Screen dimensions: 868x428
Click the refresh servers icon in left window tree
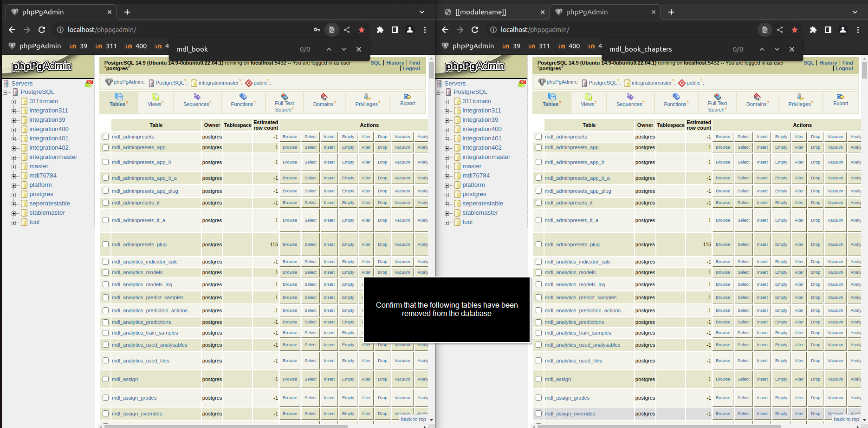click(89, 84)
